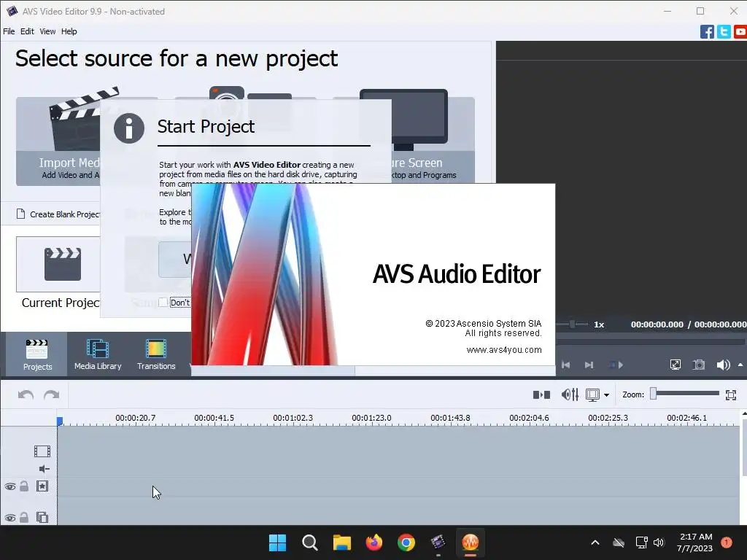Expand the monitor layout dropdown arrow

606,395
